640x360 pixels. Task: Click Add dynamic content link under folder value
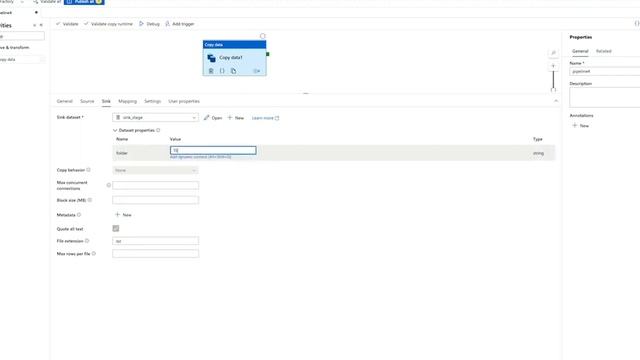(200, 157)
